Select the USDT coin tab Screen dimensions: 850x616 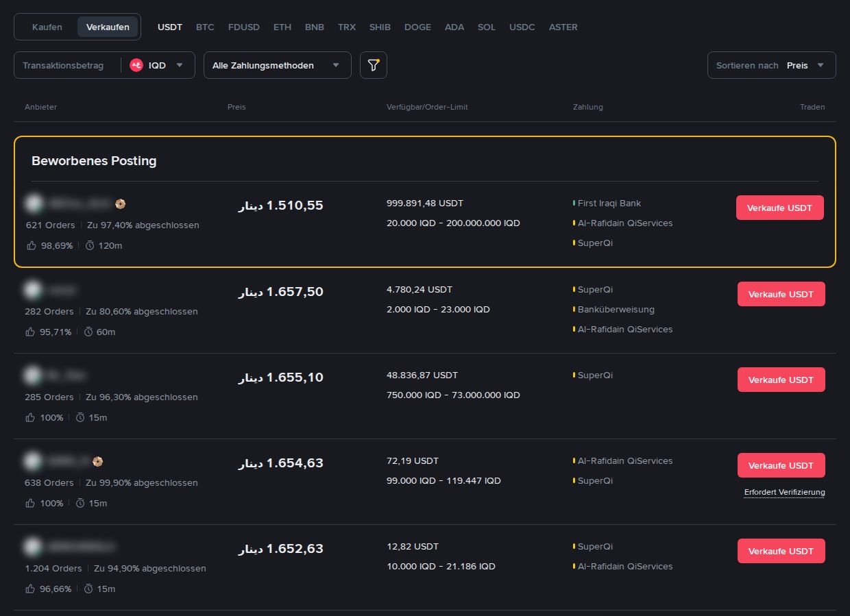170,27
